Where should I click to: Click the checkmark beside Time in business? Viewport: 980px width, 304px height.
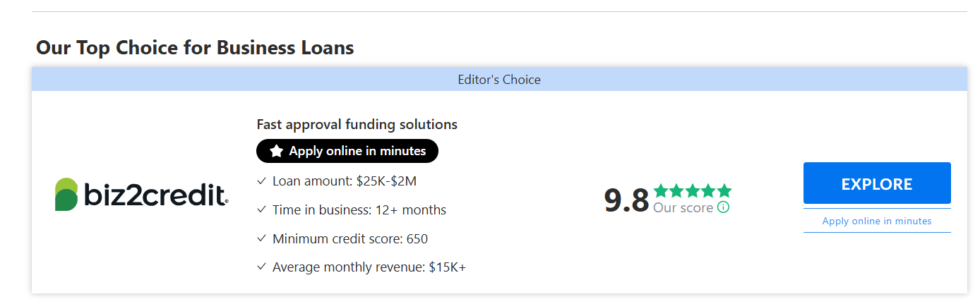pyautogui.click(x=261, y=210)
